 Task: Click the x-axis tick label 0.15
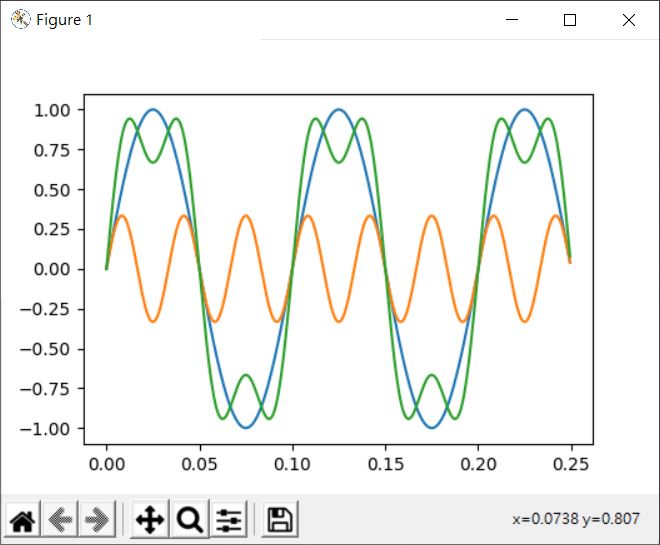point(386,465)
